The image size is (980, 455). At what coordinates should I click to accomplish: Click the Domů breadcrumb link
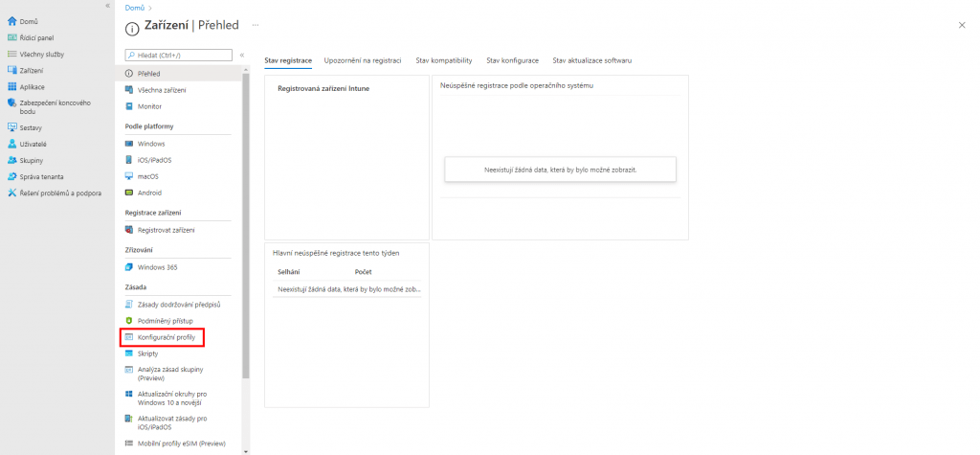point(135,8)
